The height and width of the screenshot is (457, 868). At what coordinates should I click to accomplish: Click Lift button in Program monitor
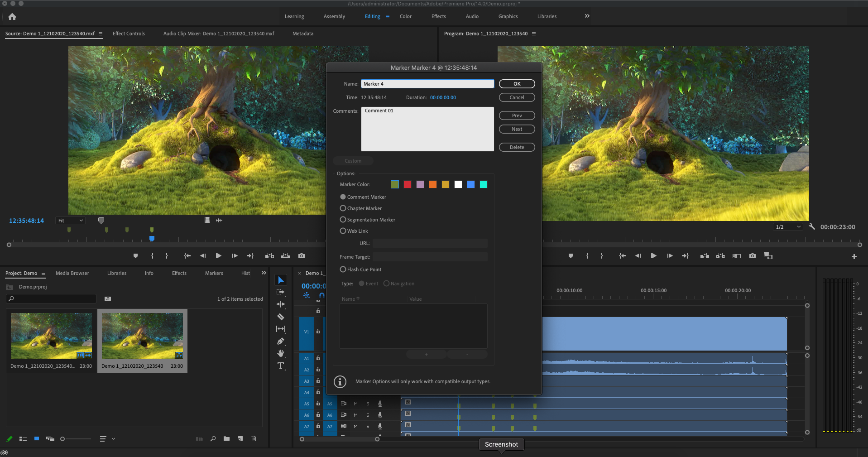[x=705, y=256]
